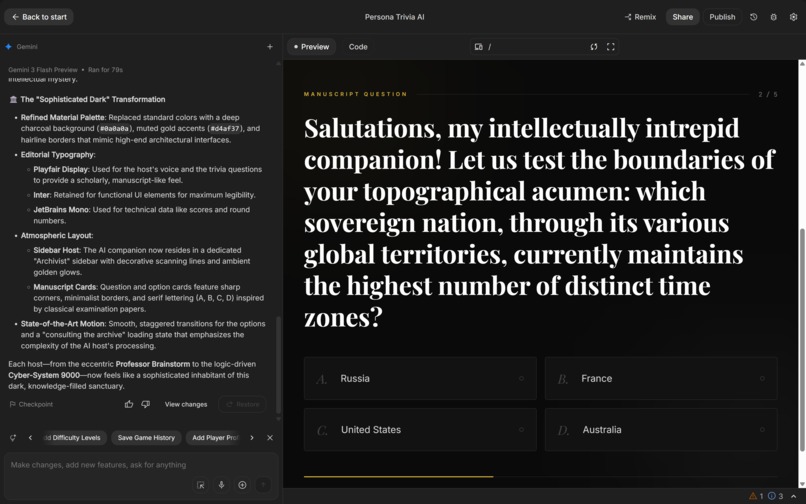
Task: Click the Share button
Action: [x=682, y=17]
